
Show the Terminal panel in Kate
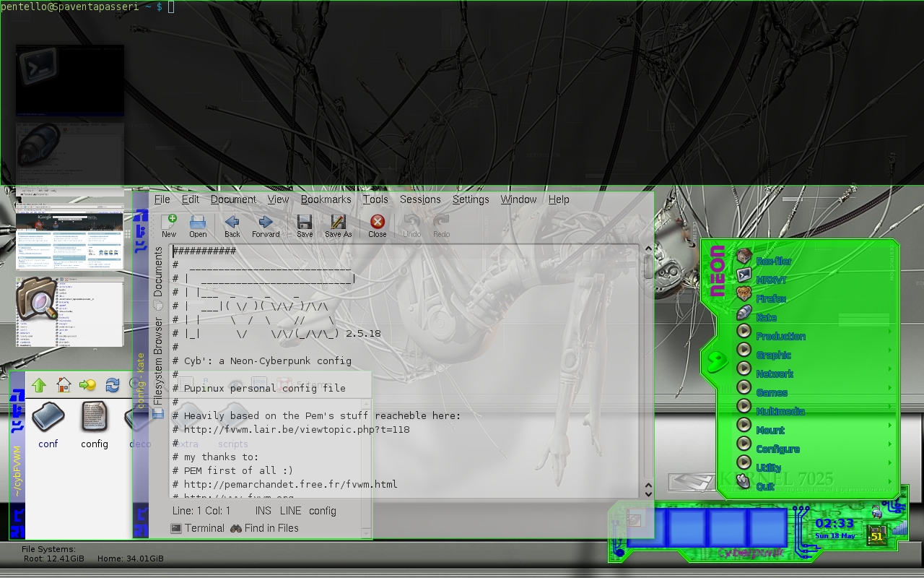point(198,528)
